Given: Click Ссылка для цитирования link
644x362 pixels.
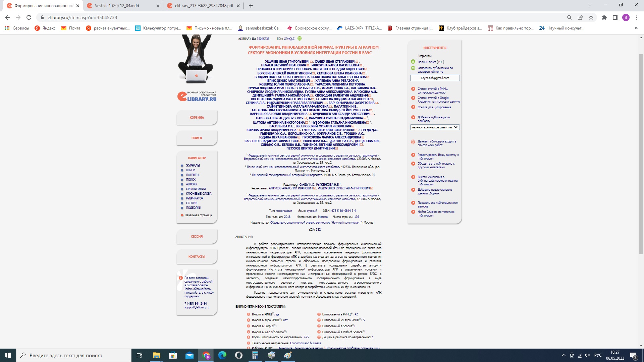Looking at the screenshot, I should pyautogui.click(x=434, y=107).
